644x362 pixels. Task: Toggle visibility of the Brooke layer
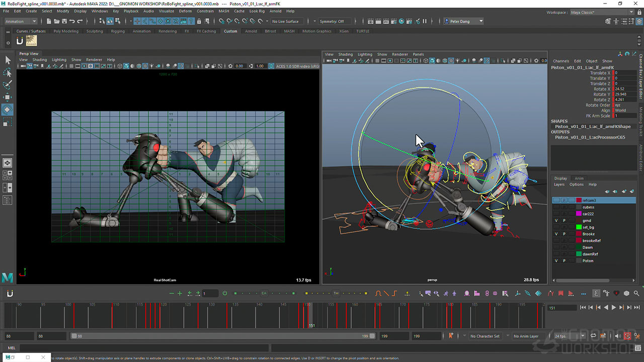[x=556, y=234]
